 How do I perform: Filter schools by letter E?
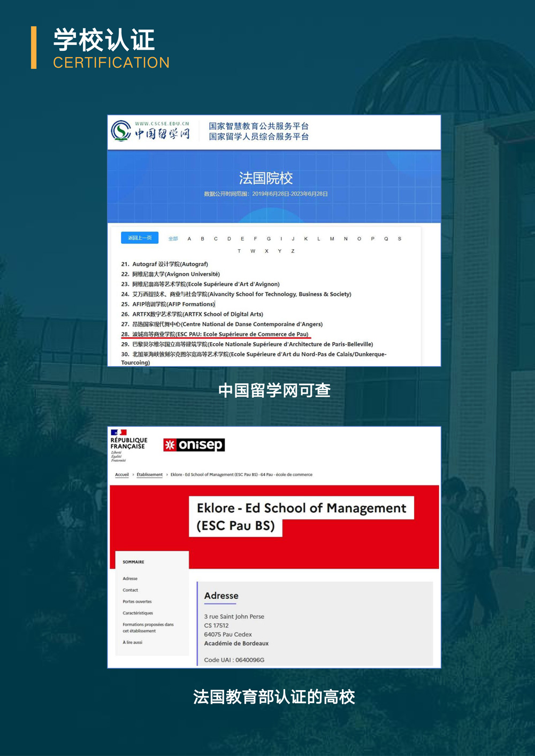(242, 239)
